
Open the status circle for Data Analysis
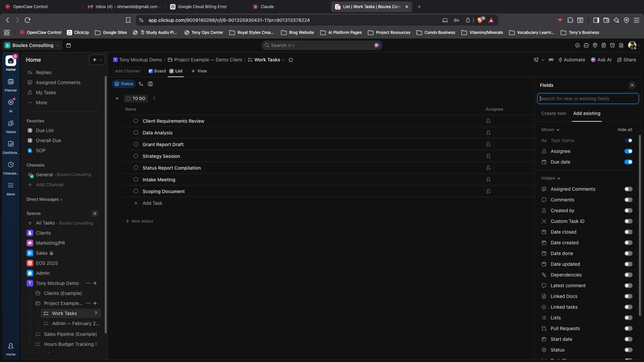coord(136,133)
